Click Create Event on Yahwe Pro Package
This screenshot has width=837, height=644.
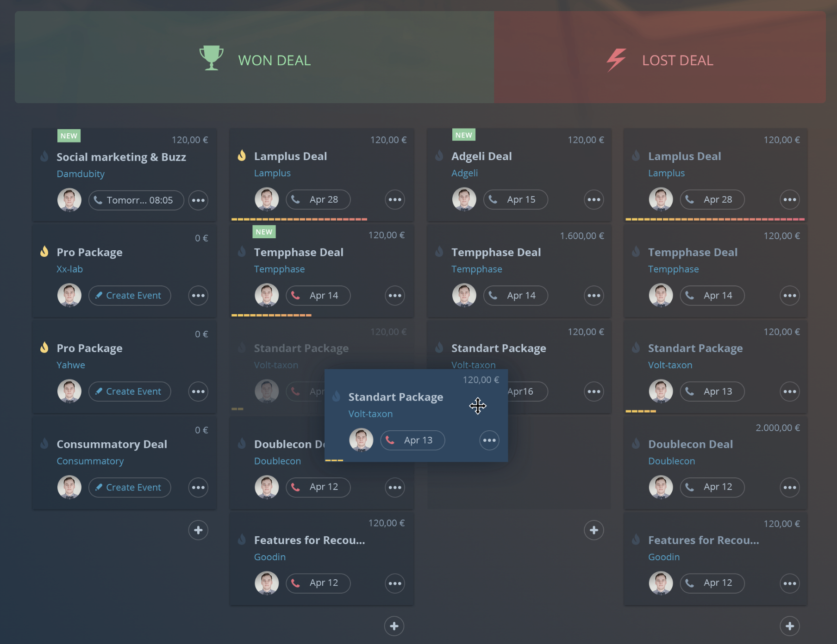point(130,391)
